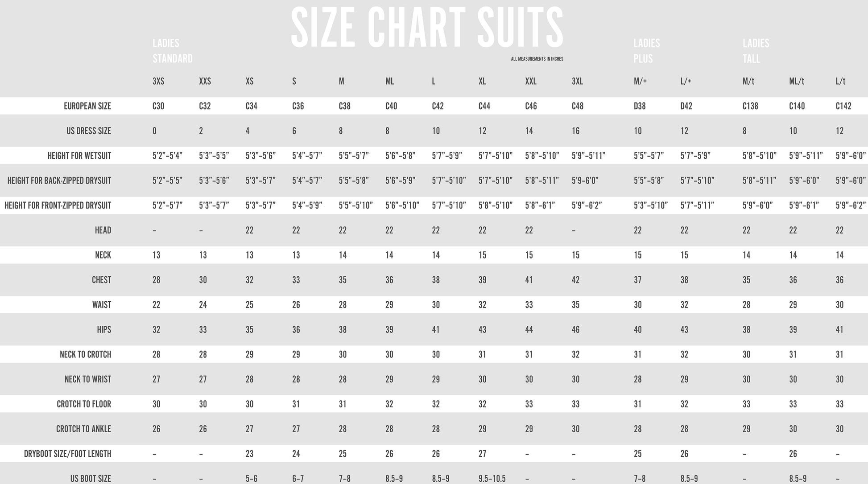Screen dimensions: 868x484
Task: Click the European Size row label
Action: click(x=87, y=106)
